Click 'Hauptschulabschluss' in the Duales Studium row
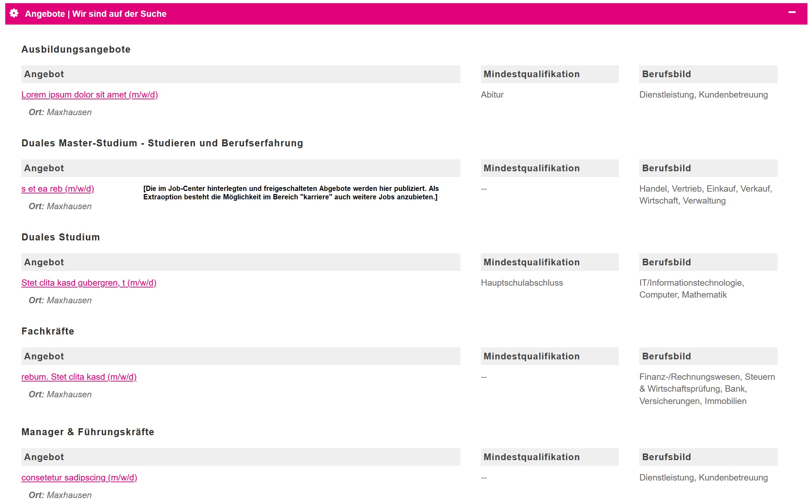Screen dimensions: 812x504 tap(522, 283)
